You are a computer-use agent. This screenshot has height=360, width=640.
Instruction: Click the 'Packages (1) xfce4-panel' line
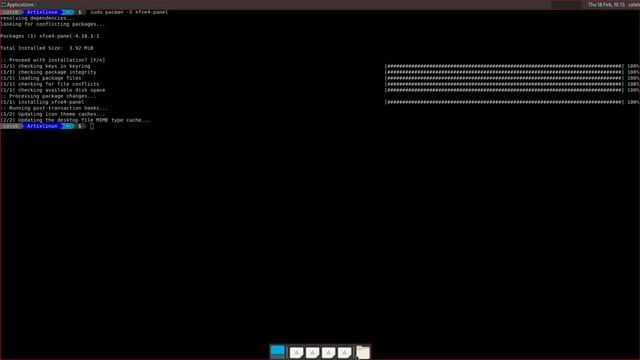click(50, 36)
